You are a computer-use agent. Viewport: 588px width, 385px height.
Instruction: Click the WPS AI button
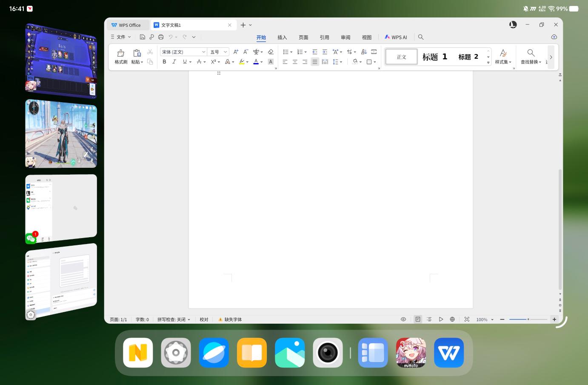[x=396, y=37]
